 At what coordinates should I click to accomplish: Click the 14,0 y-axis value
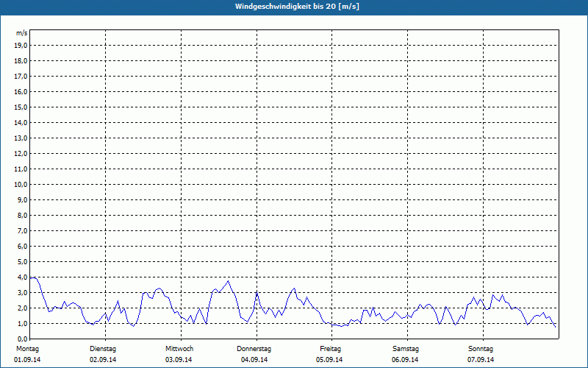[21, 122]
